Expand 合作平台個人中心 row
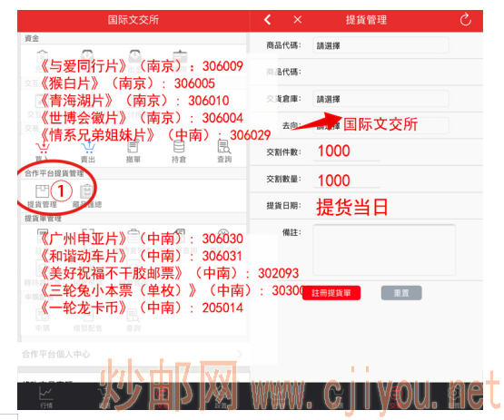The height and width of the screenshot is (420, 504). (133, 354)
